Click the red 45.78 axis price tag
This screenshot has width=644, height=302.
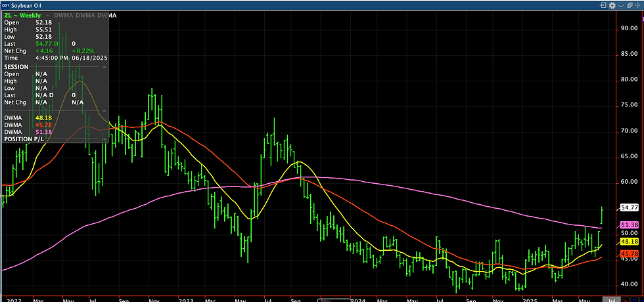[628, 254]
